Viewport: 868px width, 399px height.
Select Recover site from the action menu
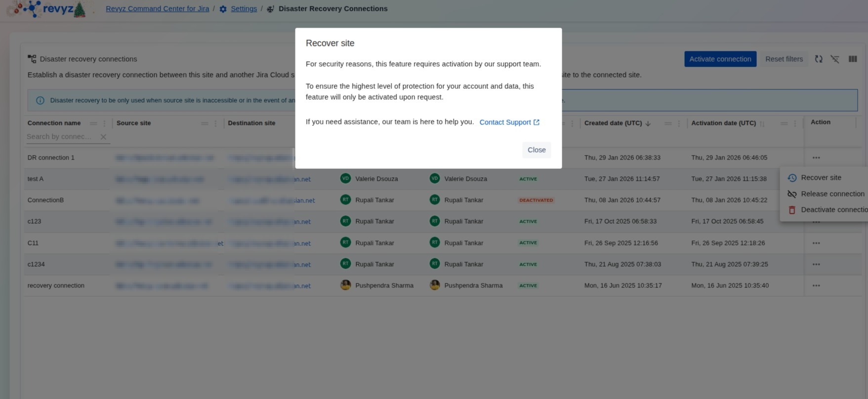click(821, 178)
